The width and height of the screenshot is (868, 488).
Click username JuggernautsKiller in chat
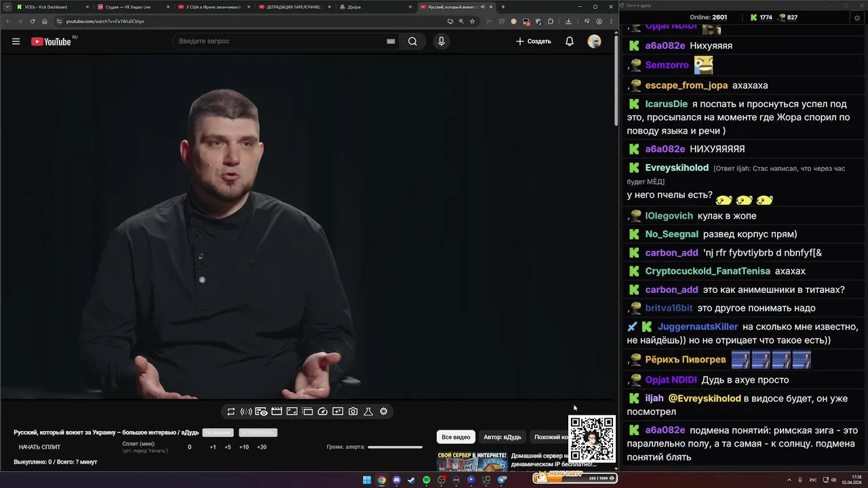tap(697, 327)
